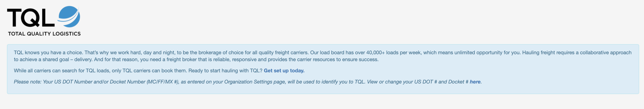Image resolution: width=644 pixels, height=109 pixels.
Task: Click the TOTAL QUALITY LOGISTICS tagline
Action: tap(44, 34)
